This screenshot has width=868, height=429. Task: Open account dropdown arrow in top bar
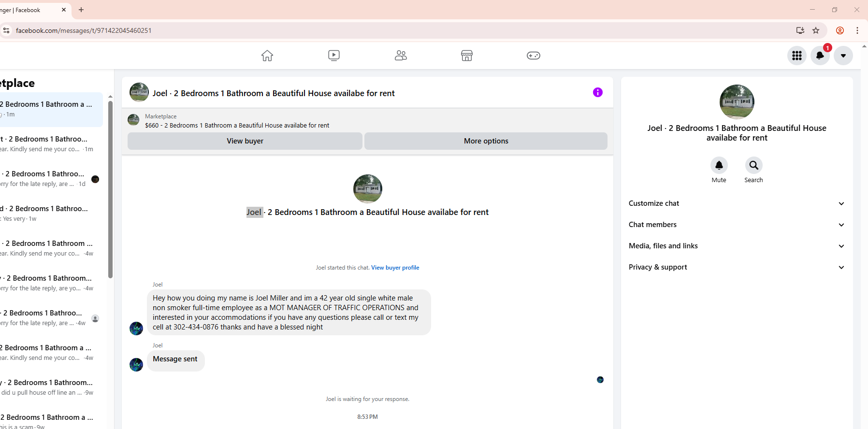pos(843,56)
